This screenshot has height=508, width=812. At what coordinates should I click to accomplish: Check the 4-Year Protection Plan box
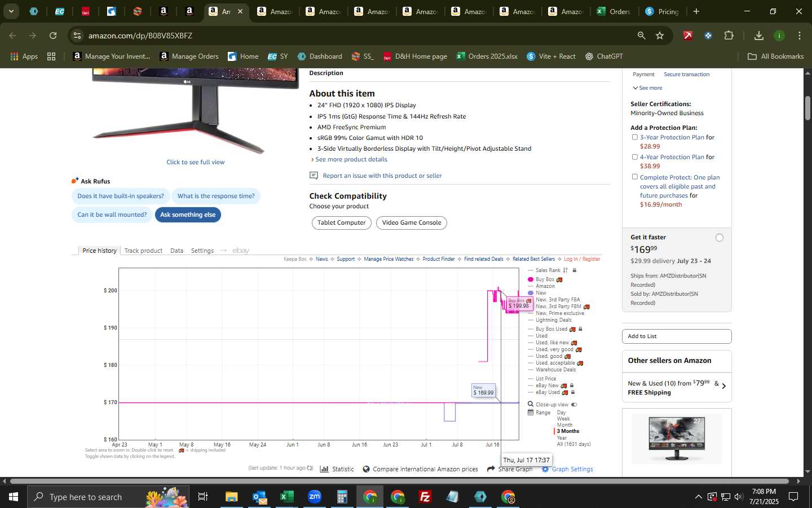[635, 157]
